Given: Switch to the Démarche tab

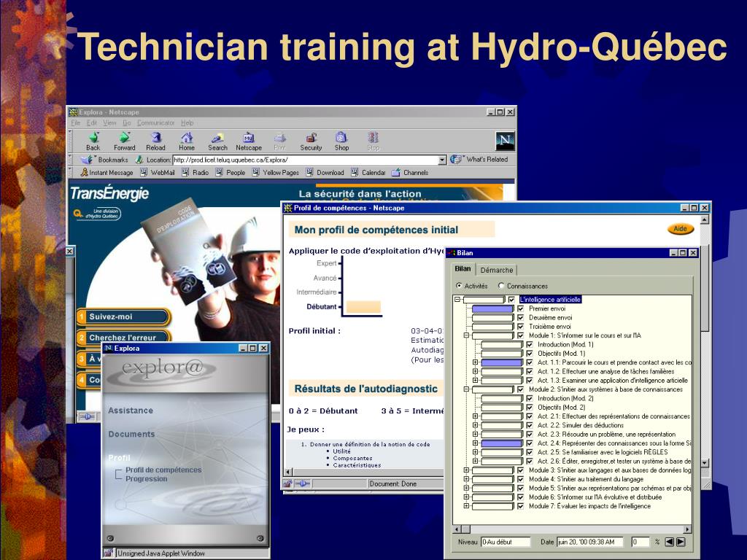Looking at the screenshot, I should 497,270.
